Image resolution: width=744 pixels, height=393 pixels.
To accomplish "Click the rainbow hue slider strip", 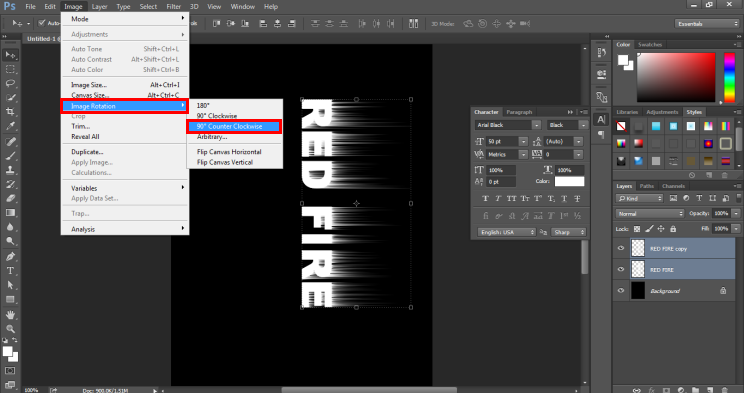I will [x=729, y=77].
